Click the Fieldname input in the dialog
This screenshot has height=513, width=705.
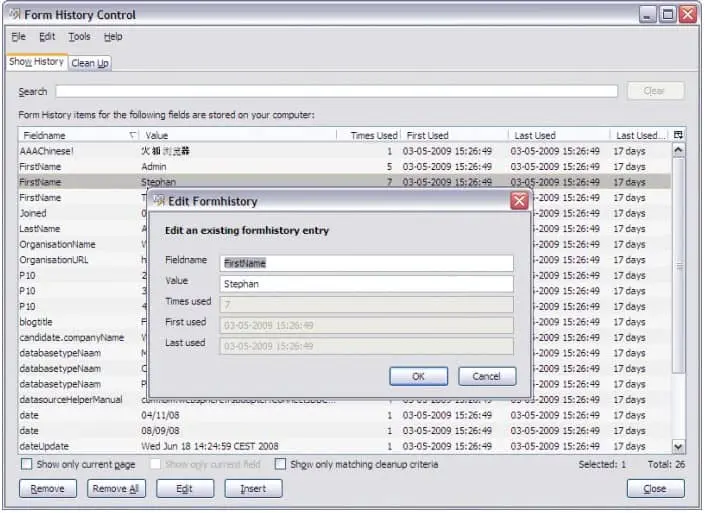point(366,263)
